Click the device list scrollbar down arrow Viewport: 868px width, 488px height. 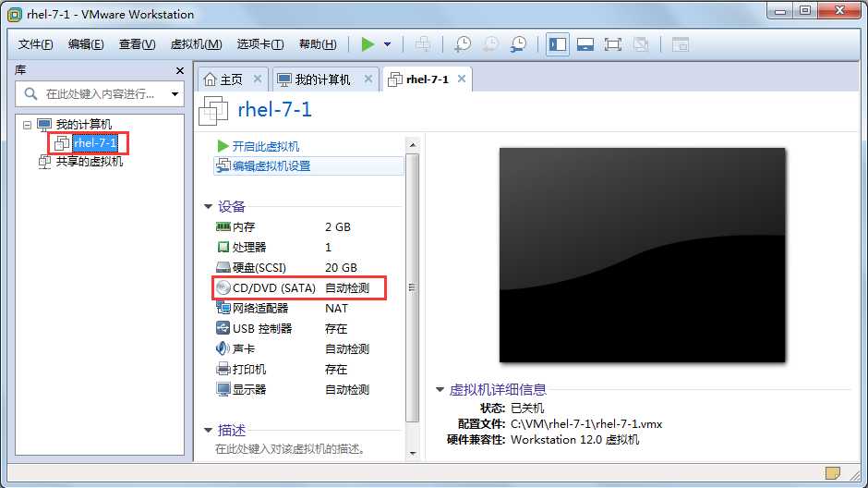click(x=413, y=453)
